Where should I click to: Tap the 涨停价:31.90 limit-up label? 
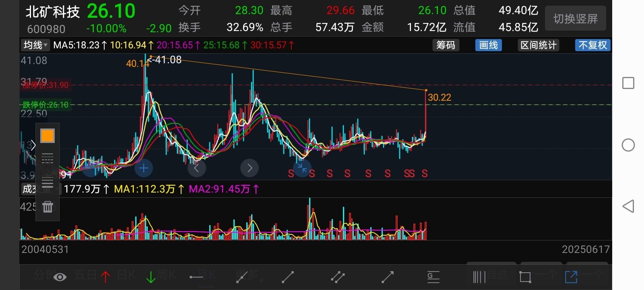[x=45, y=85]
